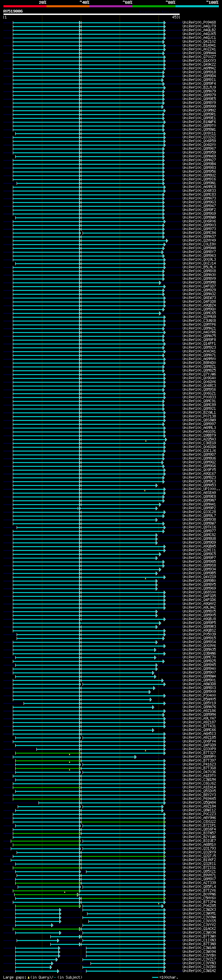Click the white AV519006 query sequence bar
This screenshot has height=980, width=222.
click(x=92, y=14)
